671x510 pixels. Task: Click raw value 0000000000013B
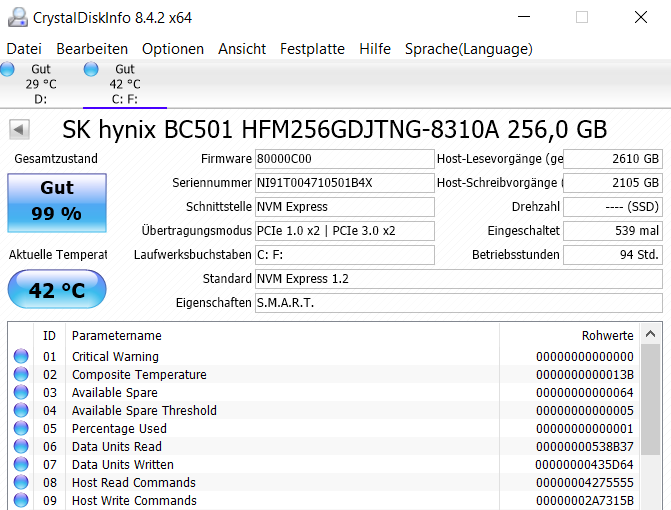click(x=585, y=374)
